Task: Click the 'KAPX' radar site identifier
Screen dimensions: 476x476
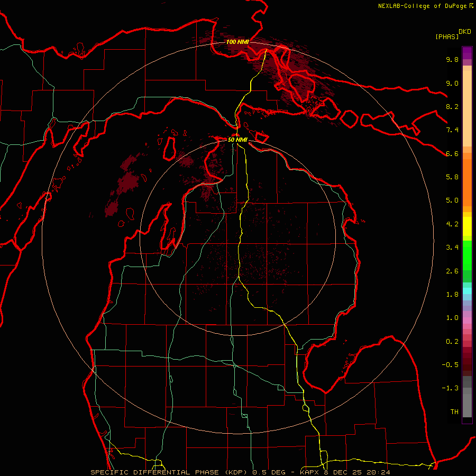Action: [x=309, y=472]
